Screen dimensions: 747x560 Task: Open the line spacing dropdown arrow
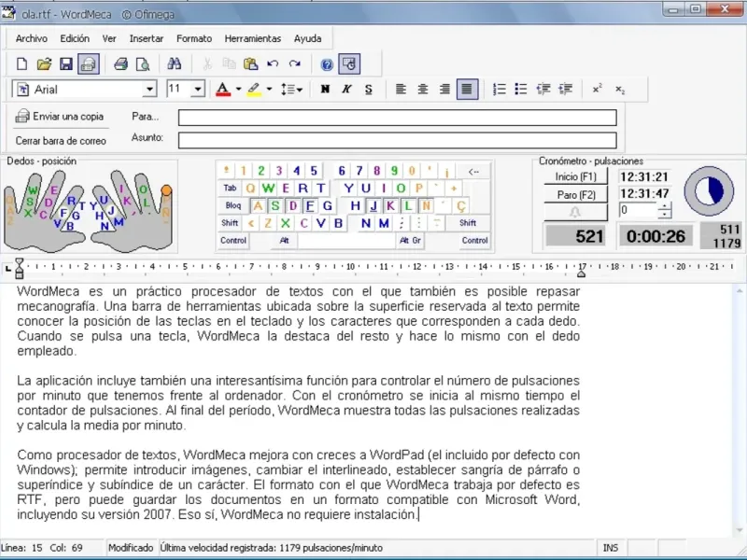click(x=299, y=90)
